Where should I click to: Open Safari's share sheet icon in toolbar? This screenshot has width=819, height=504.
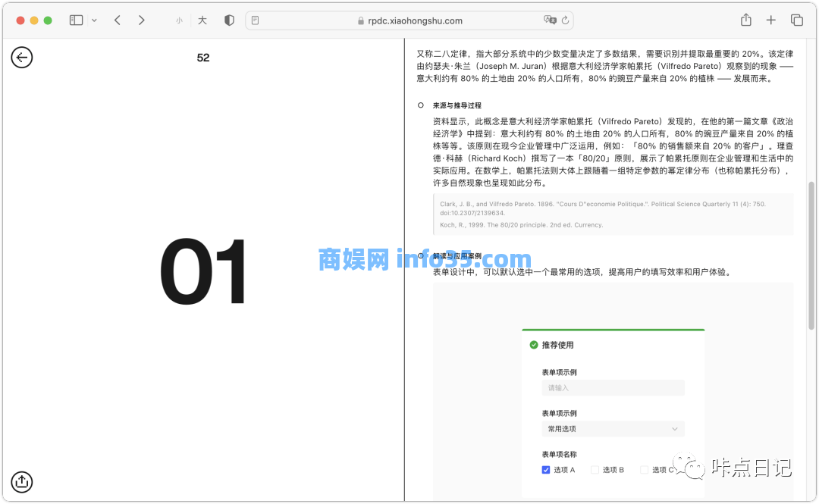(746, 20)
